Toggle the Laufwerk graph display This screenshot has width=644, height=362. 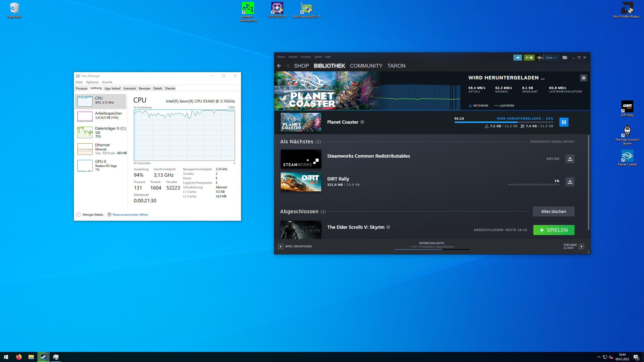click(x=505, y=106)
